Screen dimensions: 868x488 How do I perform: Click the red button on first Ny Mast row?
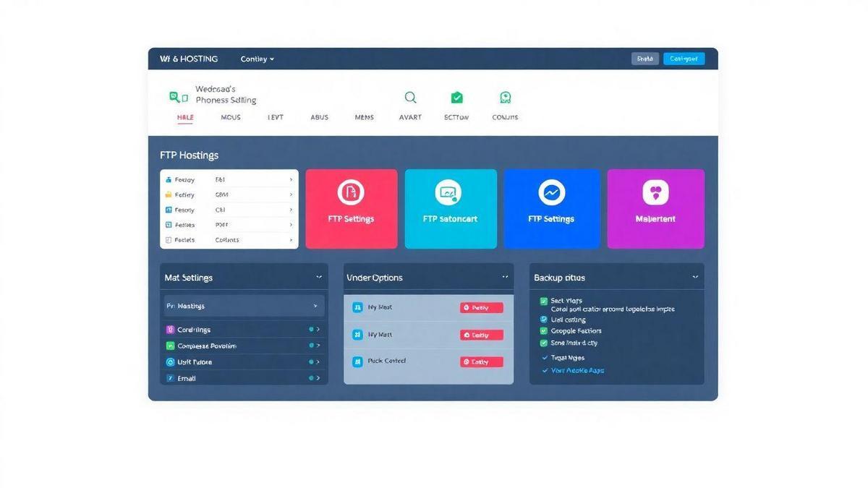coord(482,308)
